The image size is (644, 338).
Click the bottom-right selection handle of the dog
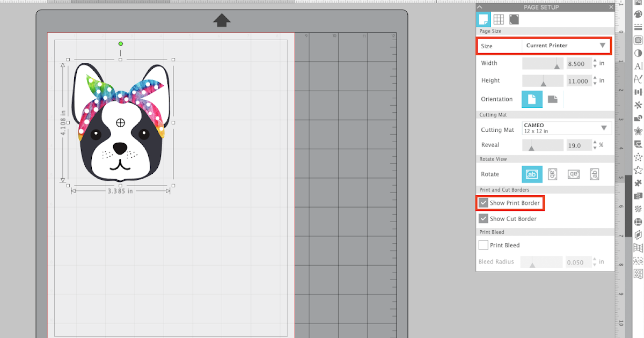[173, 186]
